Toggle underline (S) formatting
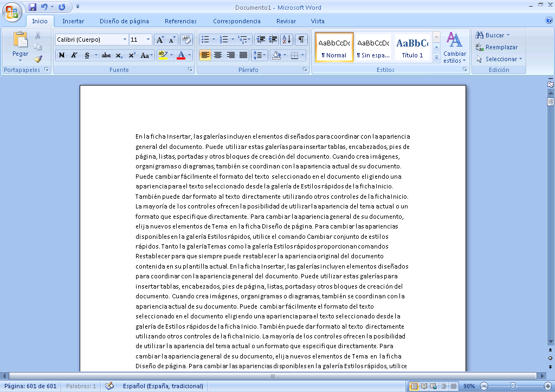The width and height of the screenshot is (555, 392). coord(87,55)
